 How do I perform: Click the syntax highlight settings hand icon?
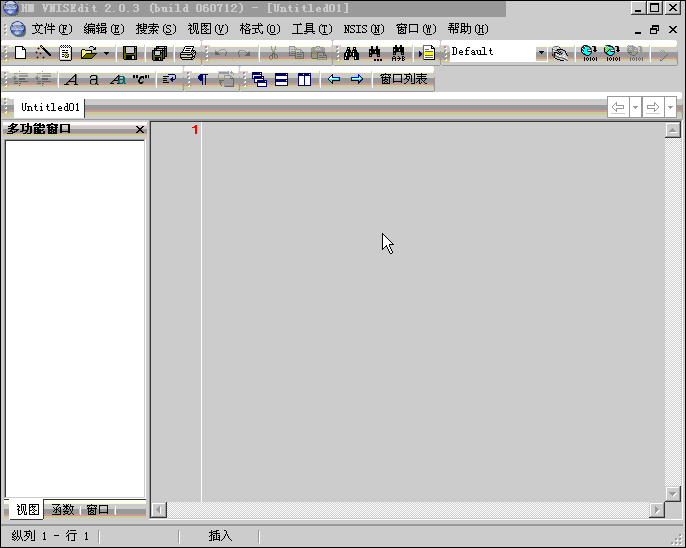coord(560,53)
